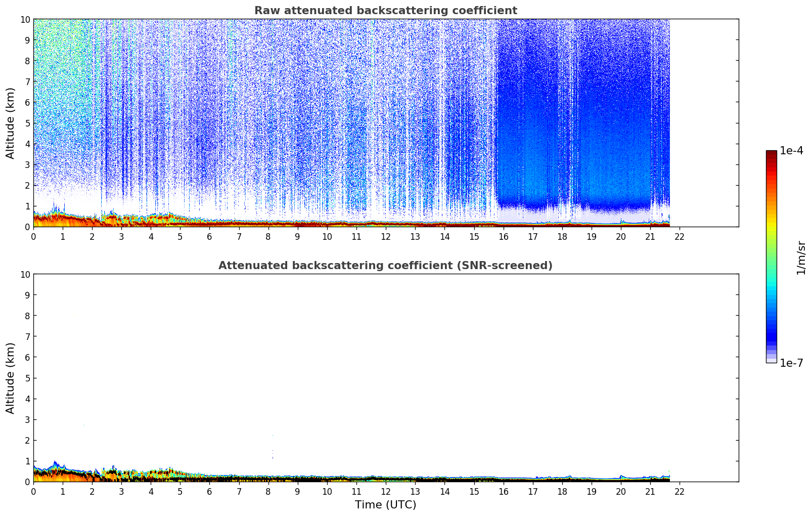This screenshot has width=812, height=516.
Task: Click the "10" altitude tick on the bottom plot
Action: [25, 274]
